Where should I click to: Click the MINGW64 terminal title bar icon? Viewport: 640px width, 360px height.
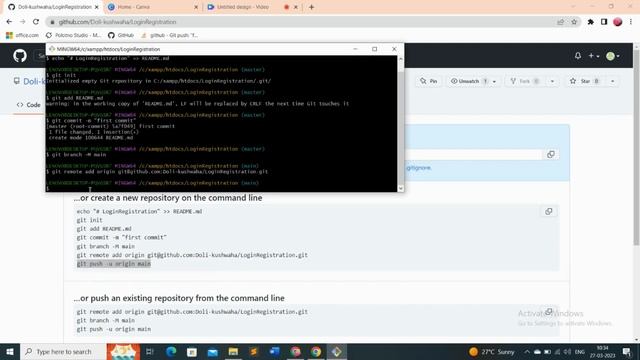[52, 49]
